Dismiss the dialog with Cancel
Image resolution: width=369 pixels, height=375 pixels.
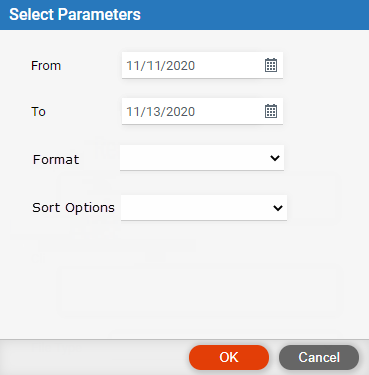click(319, 357)
